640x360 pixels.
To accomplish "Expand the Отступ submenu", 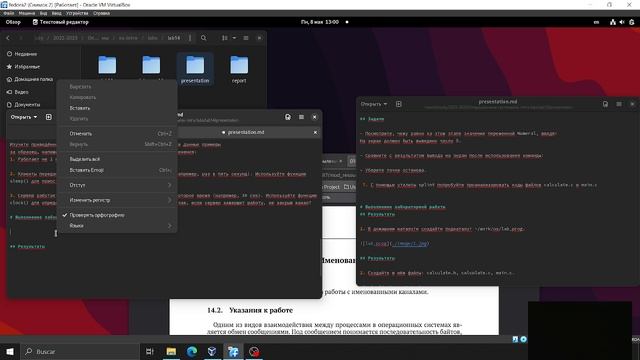I will tap(117, 185).
